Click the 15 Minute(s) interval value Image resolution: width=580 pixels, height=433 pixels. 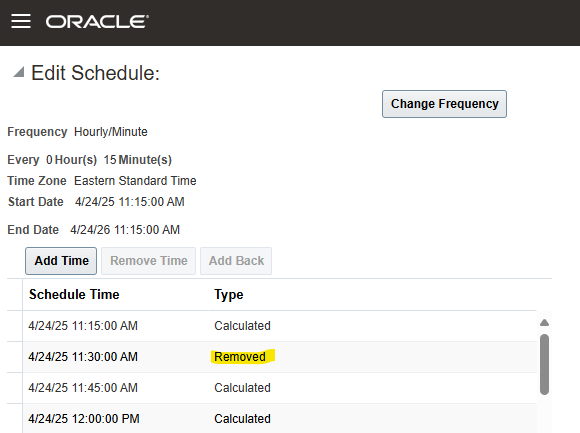138,160
